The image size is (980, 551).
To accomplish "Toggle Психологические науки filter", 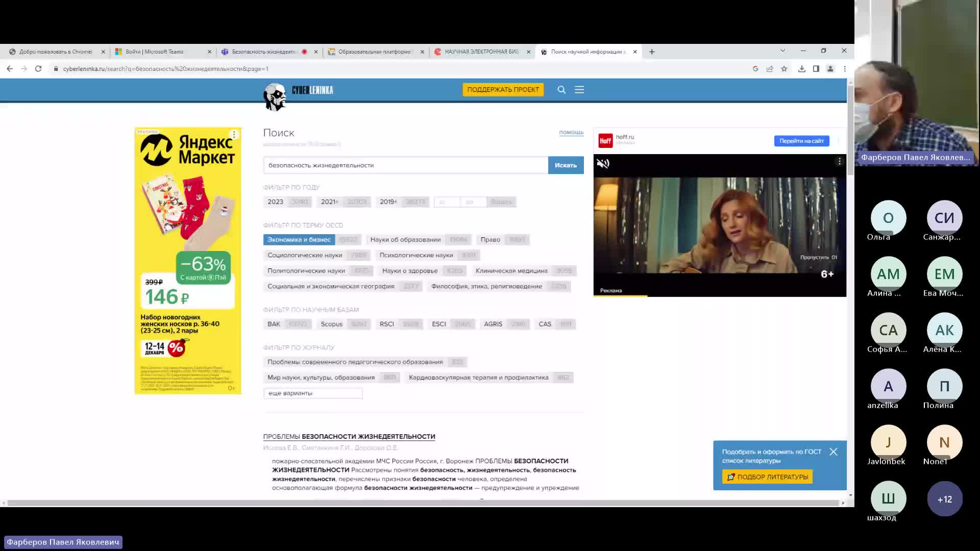I will [x=427, y=255].
